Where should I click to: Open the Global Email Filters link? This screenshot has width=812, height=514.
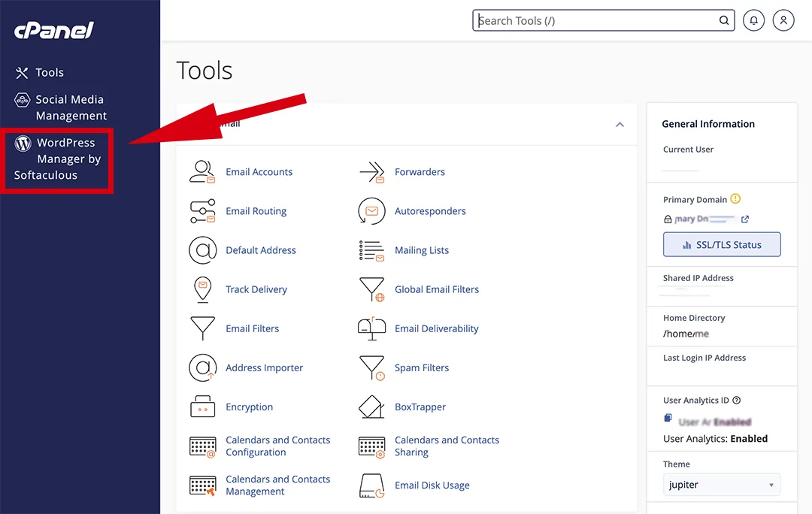pyautogui.click(x=437, y=289)
